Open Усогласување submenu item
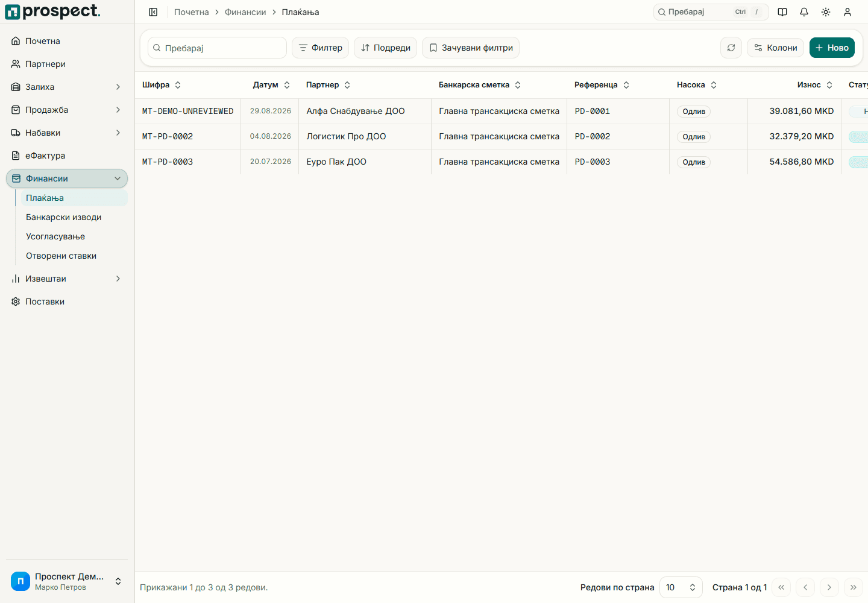This screenshot has width=868, height=603. pyautogui.click(x=74, y=236)
